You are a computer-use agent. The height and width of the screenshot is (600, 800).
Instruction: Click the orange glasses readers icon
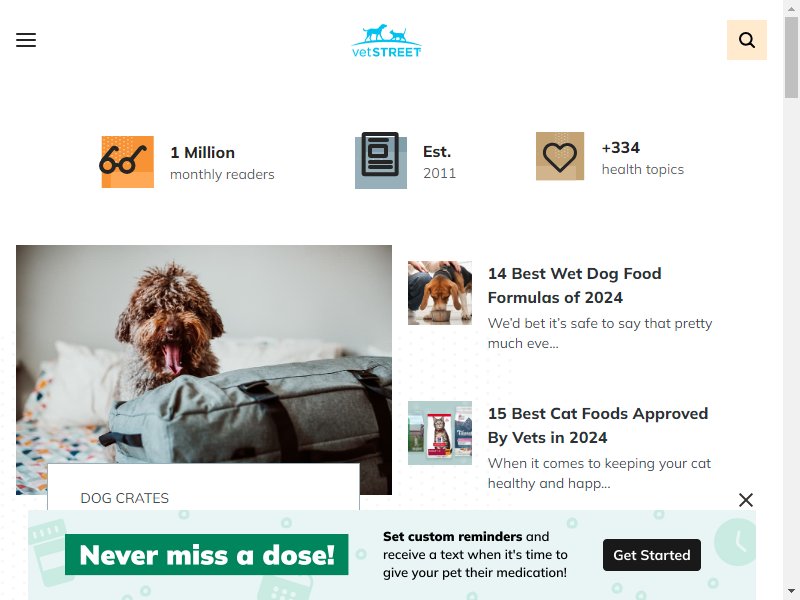coord(126,161)
